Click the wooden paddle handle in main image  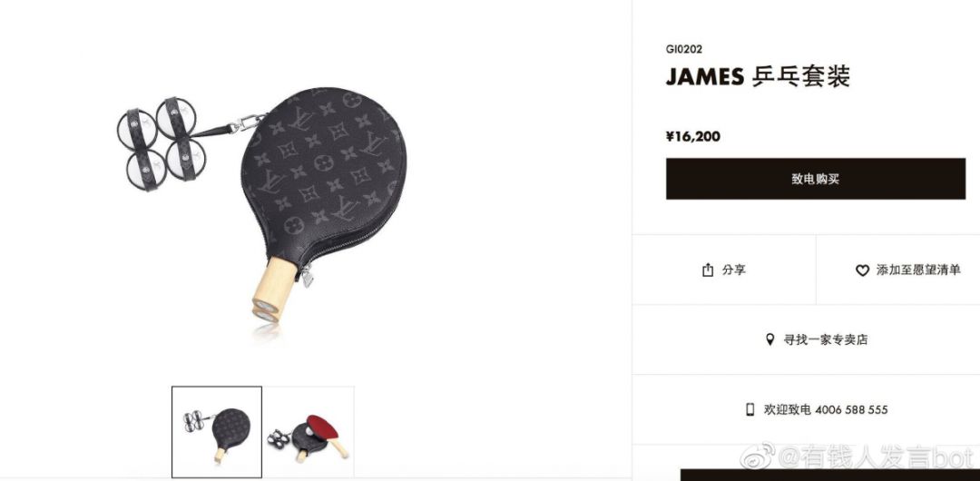click(273, 290)
